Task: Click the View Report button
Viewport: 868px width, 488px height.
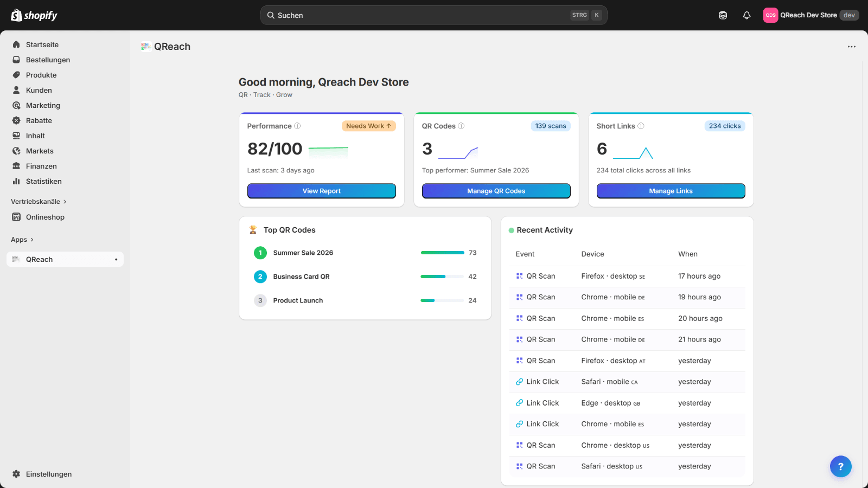Action: pyautogui.click(x=321, y=191)
